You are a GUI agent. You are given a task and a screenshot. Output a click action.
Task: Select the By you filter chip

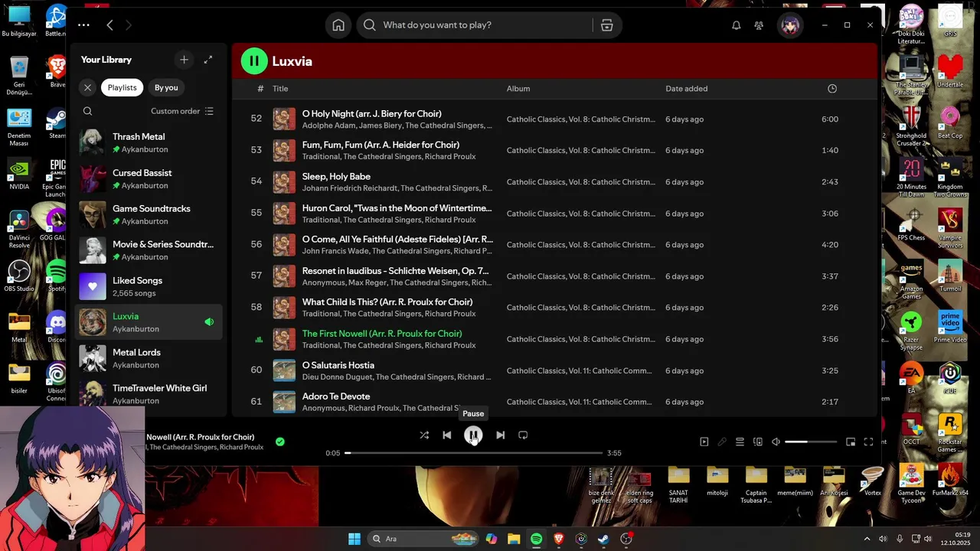(x=166, y=87)
